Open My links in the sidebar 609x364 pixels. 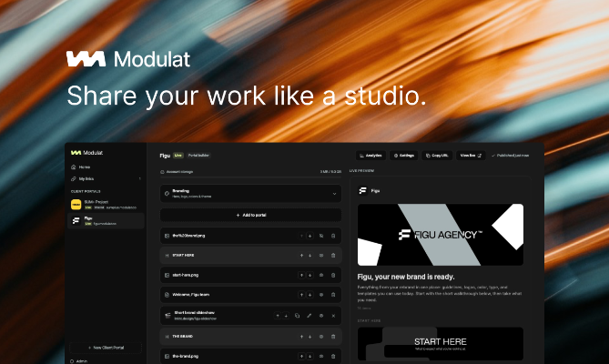[82, 179]
